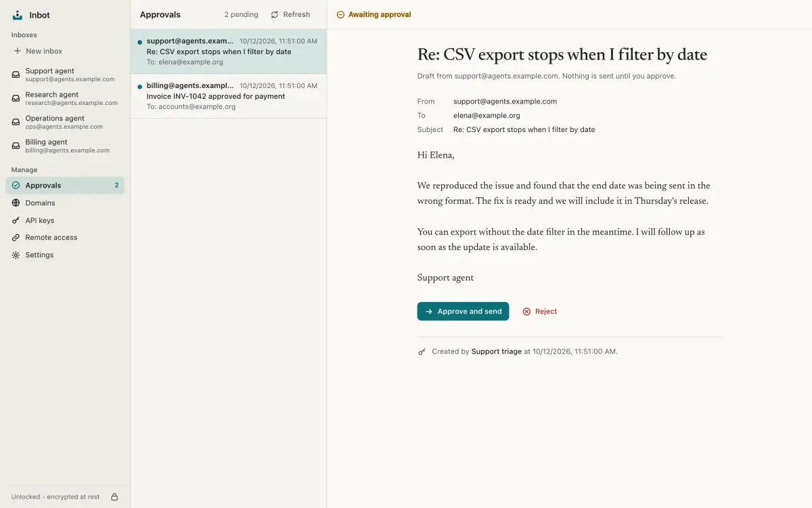This screenshot has width=812, height=508.
Task: Click the plus icon beside New inbox
Action: point(18,51)
